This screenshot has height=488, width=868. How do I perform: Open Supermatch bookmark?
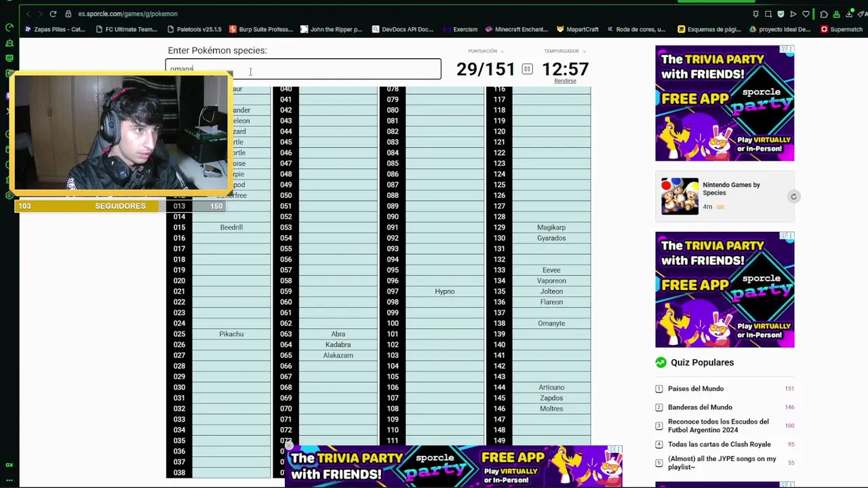click(x=842, y=29)
